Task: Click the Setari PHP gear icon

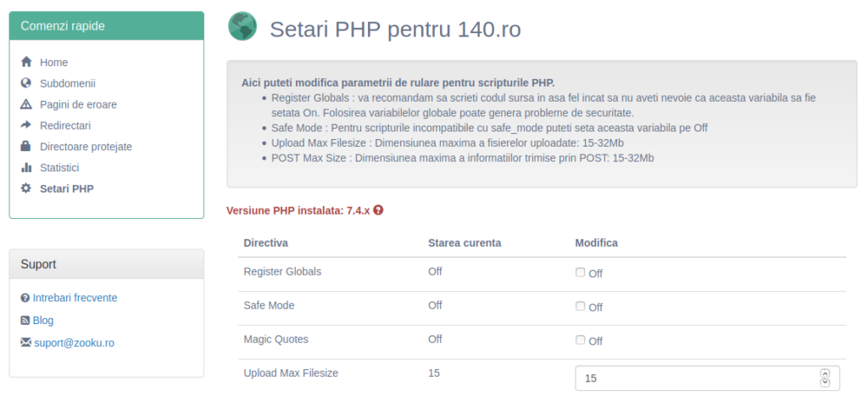Action: 26,188
